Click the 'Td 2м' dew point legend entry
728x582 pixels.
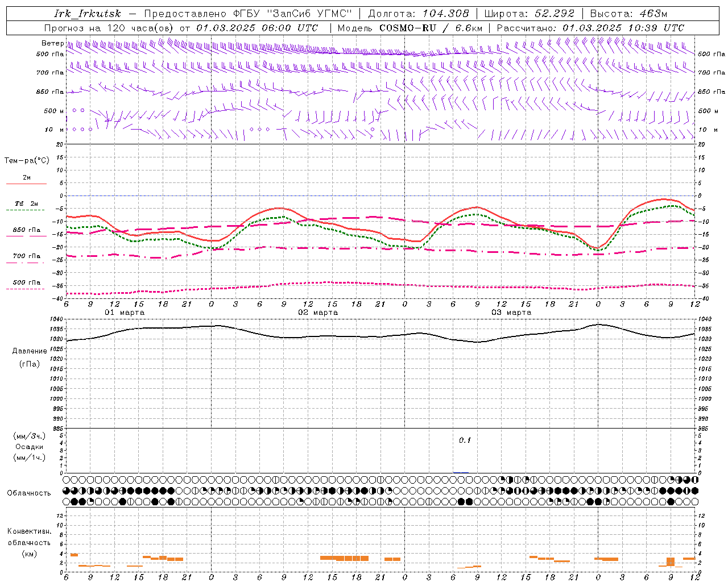tap(27, 203)
